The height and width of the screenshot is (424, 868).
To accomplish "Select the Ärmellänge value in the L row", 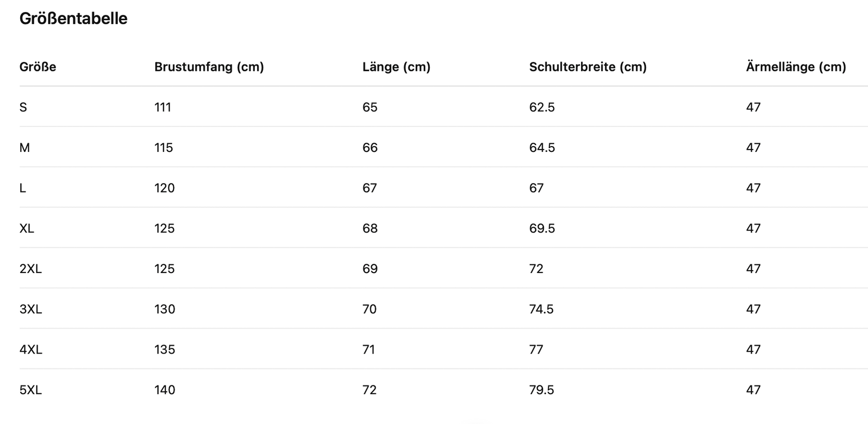I will click(x=753, y=188).
